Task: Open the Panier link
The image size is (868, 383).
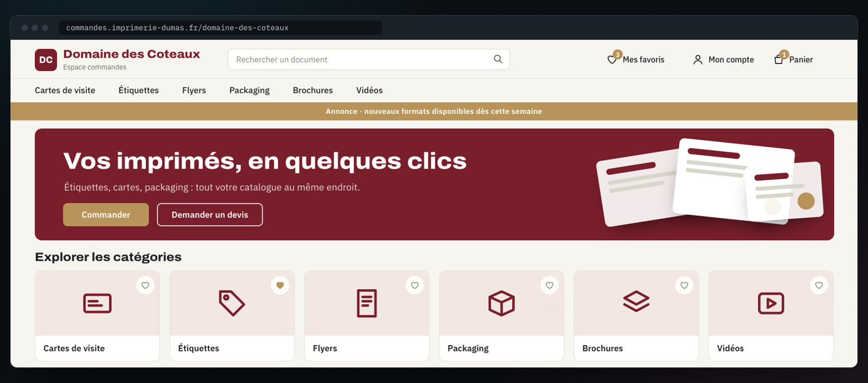Action: coord(801,60)
